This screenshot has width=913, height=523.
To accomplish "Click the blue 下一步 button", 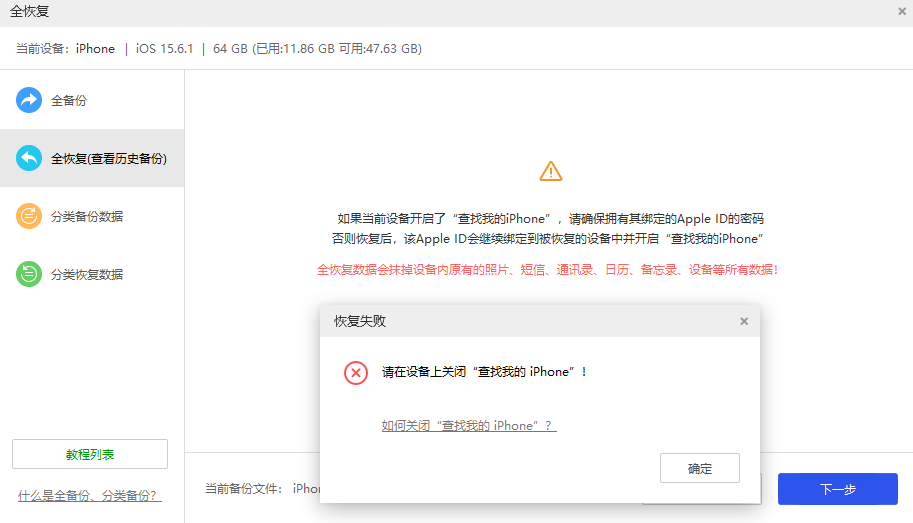I will click(837, 489).
